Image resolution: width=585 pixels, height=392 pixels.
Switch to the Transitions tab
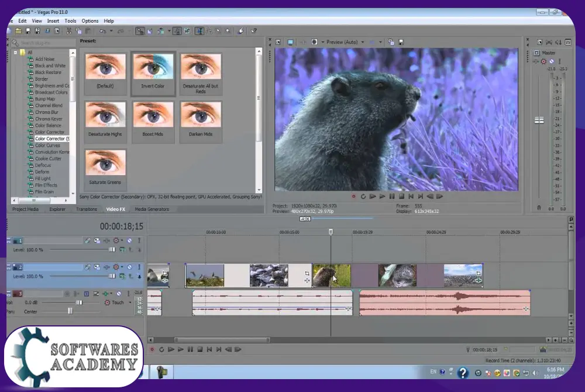(x=87, y=209)
